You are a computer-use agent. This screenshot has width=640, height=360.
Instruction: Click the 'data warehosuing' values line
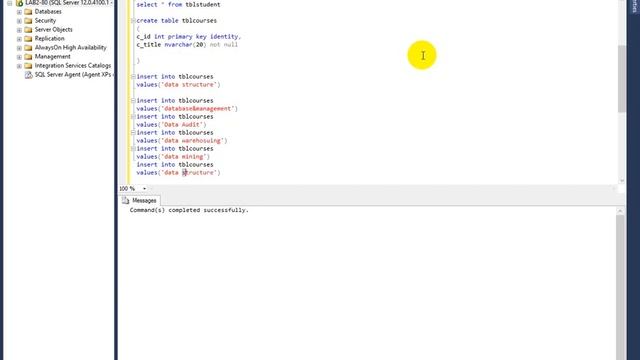pos(182,140)
